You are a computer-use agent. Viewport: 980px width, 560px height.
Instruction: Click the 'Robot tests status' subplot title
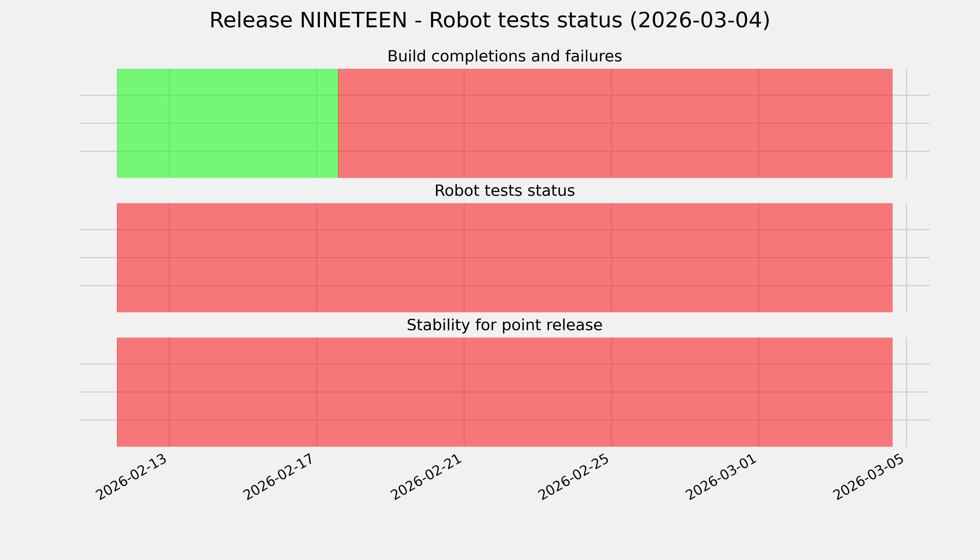pyautogui.click(x=504, y=191)
